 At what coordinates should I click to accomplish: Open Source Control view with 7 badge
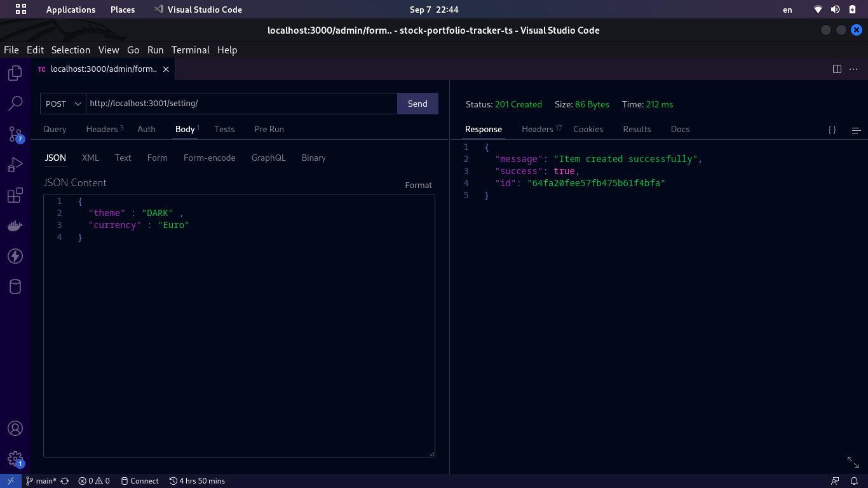coord(15,134)
